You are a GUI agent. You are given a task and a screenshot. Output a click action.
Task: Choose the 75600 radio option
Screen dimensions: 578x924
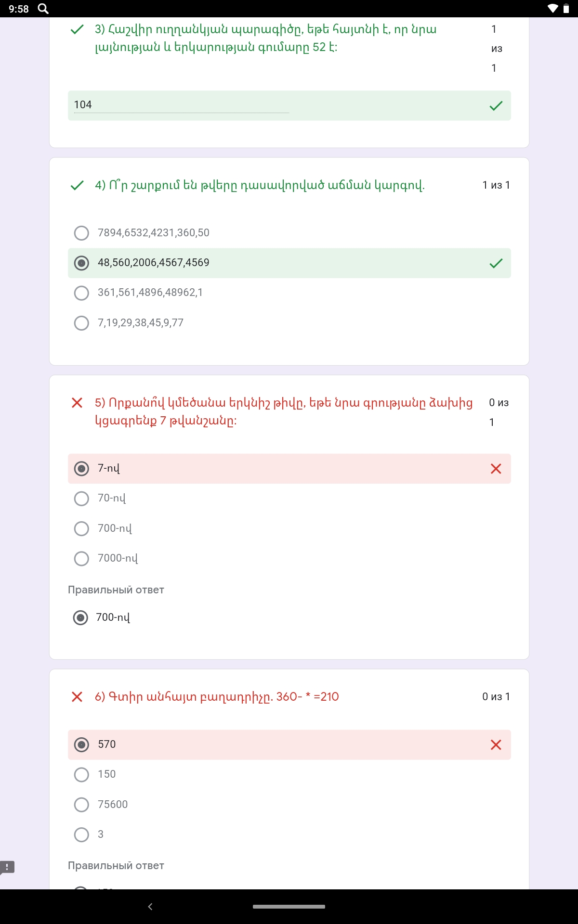(81, 805)
